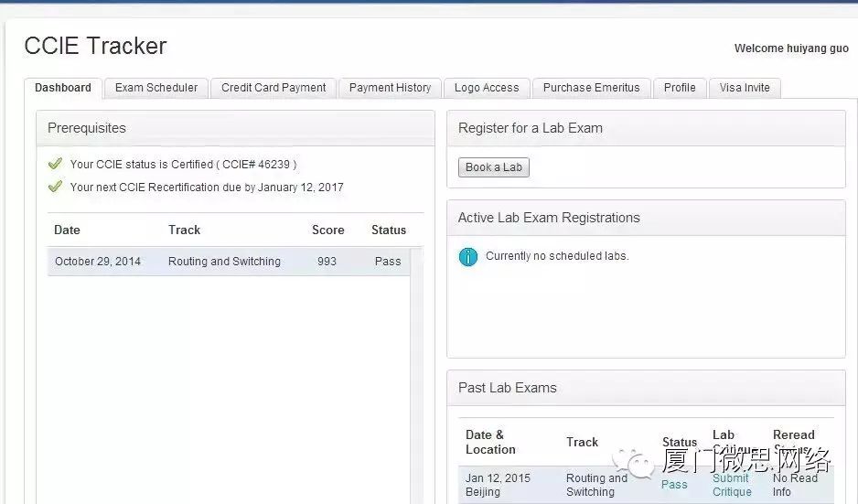Go to the Logo Access tab
Screen dimensions: 858x504
click(487, 88)
